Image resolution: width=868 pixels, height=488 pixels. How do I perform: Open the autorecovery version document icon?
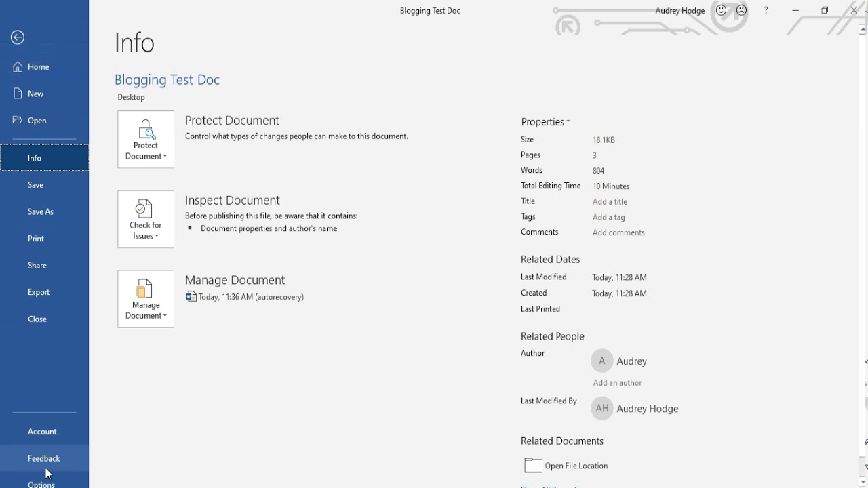[x=191, y=297]
